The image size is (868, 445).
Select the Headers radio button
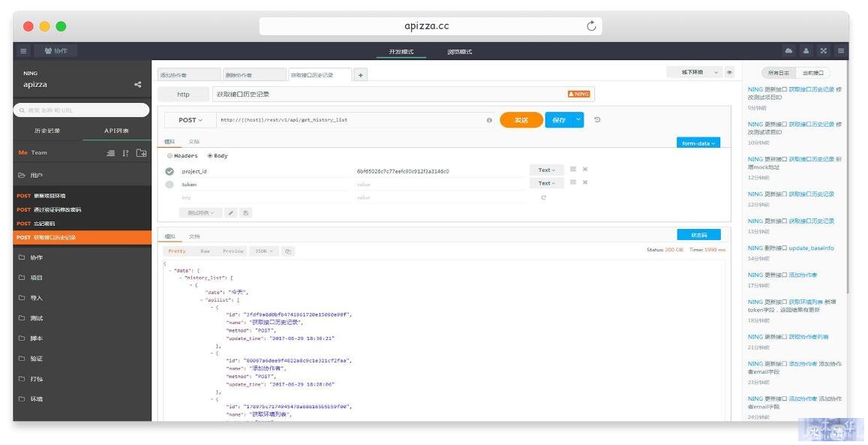pyautogui.click(x=170, y=156)
